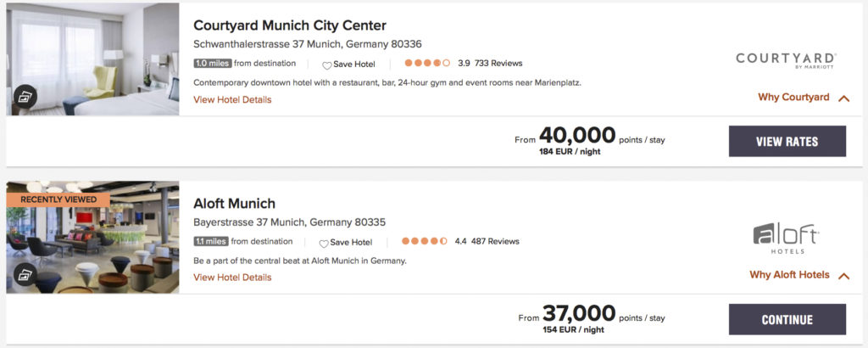Open Courtyard View Hotel Details link
The height and width of the screenshot is (348, 868).
pyautogui.click(x=232, y=99)
